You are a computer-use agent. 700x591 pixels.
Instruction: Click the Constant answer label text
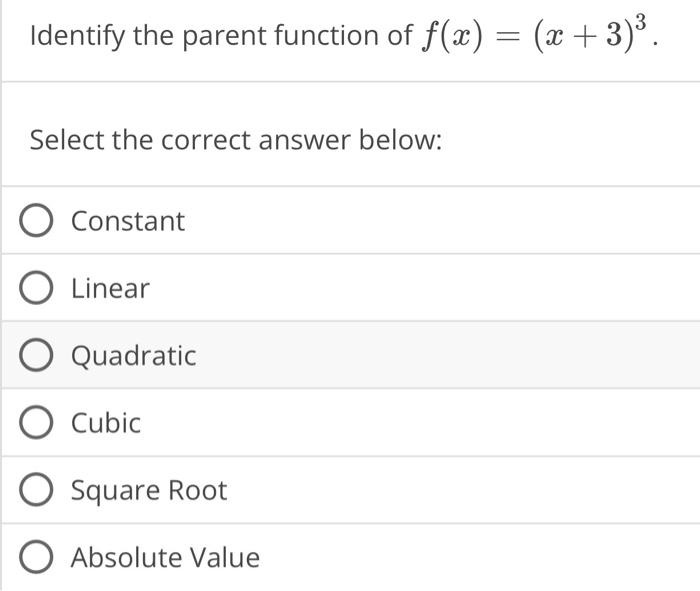tap(128, 221)
